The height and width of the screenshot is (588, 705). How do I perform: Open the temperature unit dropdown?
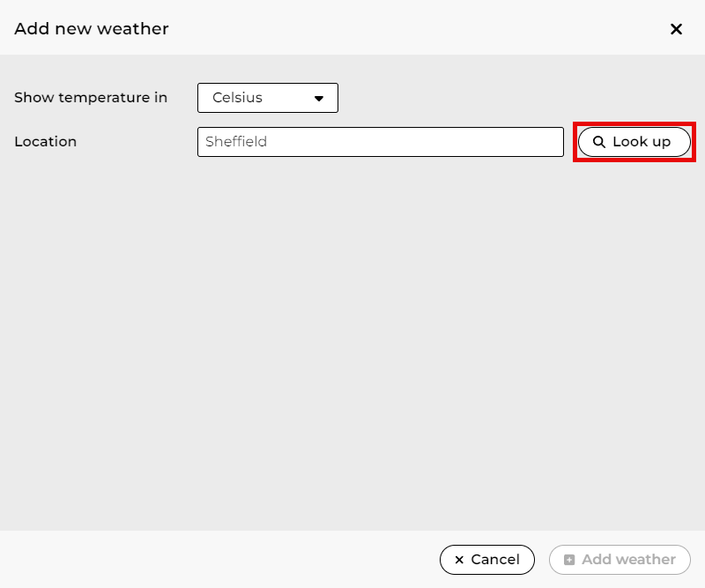(x=268, y=98)
